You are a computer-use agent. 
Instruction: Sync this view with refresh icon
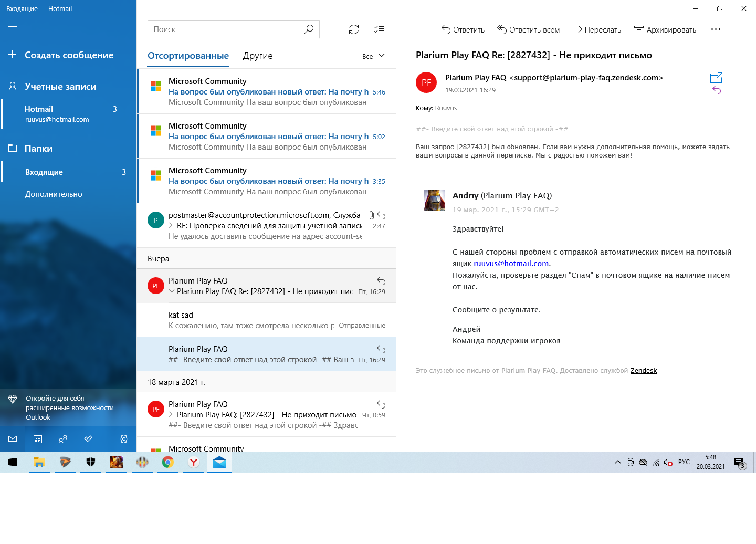pos(354,29)
